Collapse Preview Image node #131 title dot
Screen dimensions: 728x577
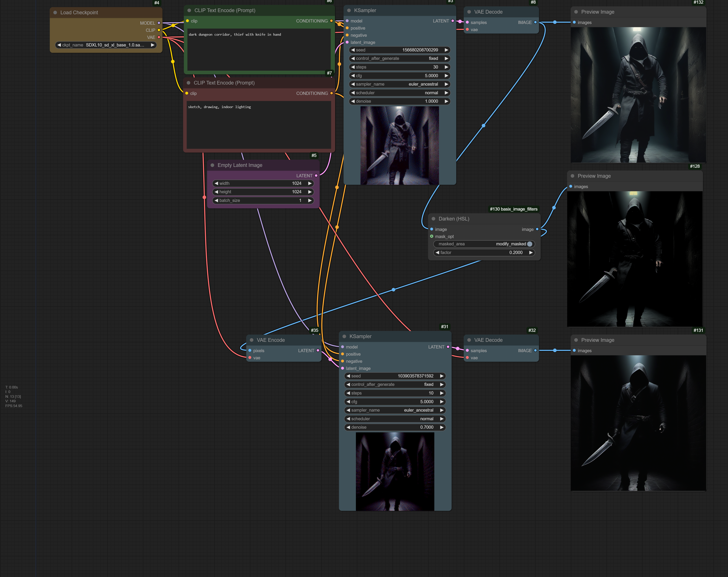(x=576, y=340)
